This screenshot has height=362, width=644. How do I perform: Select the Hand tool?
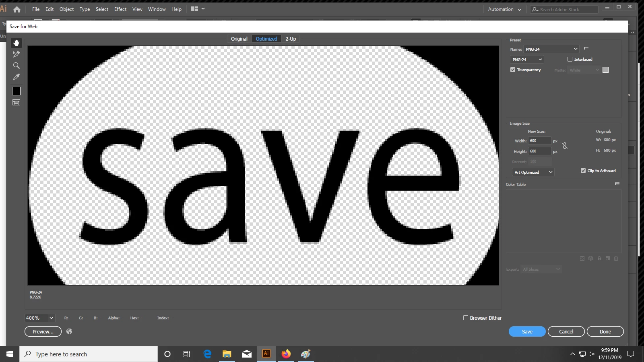point(16,43)
